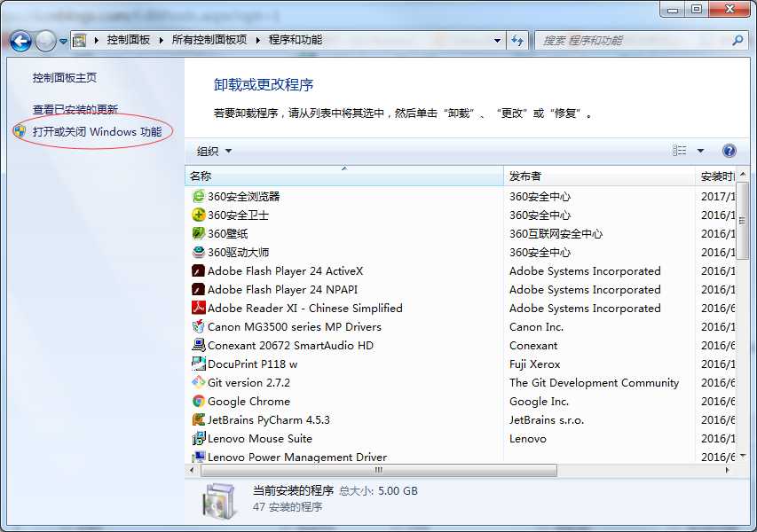757x532 pixels.
Task: Select Adobe Flash Player 24 ActiveX name
Action: [286, 271]
